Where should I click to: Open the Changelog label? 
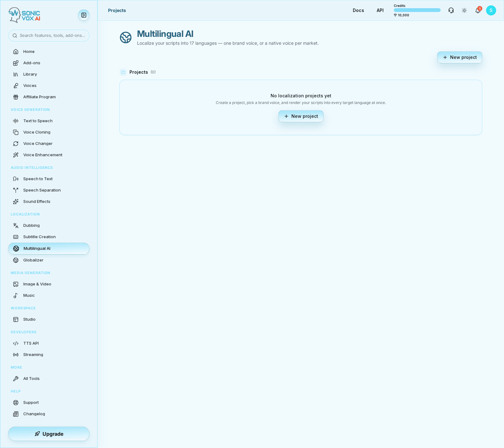34,414
